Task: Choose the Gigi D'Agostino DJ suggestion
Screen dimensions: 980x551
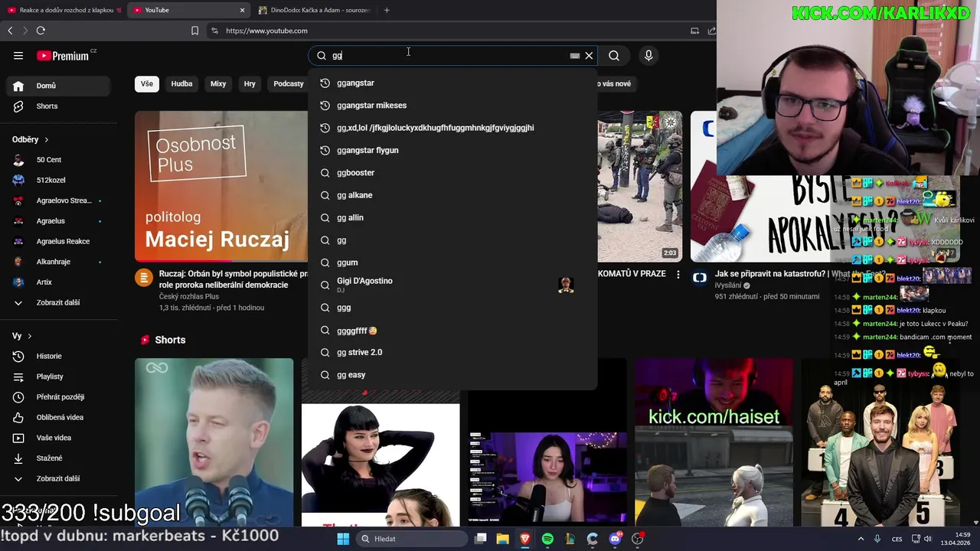Action: [x=452, y=285]
